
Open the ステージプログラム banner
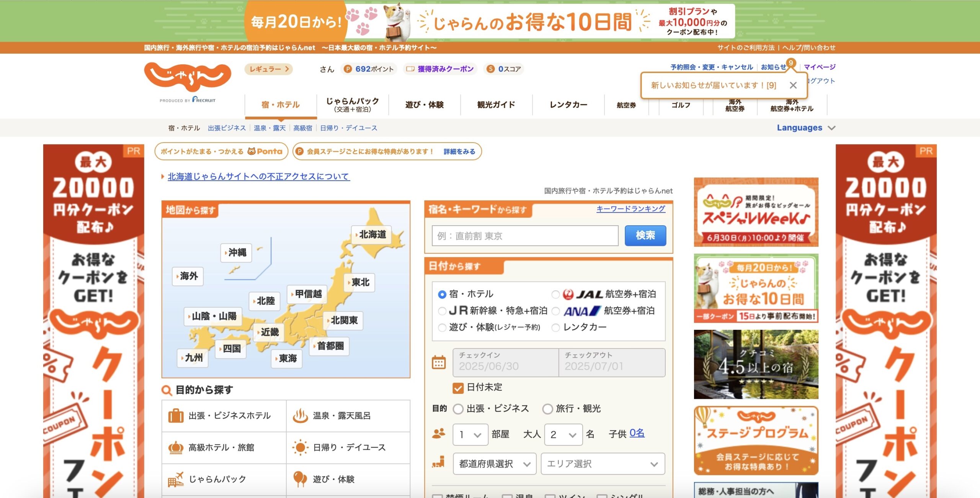pyautogui.click(x=756, y=441)
